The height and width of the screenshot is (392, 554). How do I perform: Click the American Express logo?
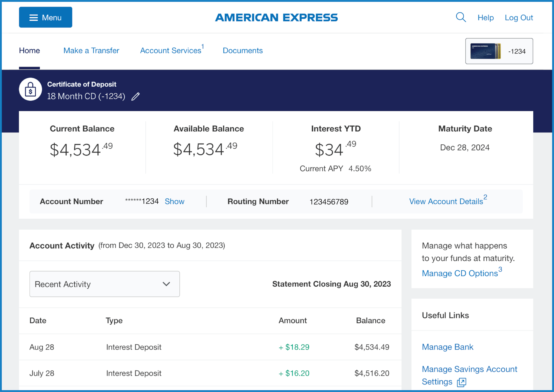(276, 17)
